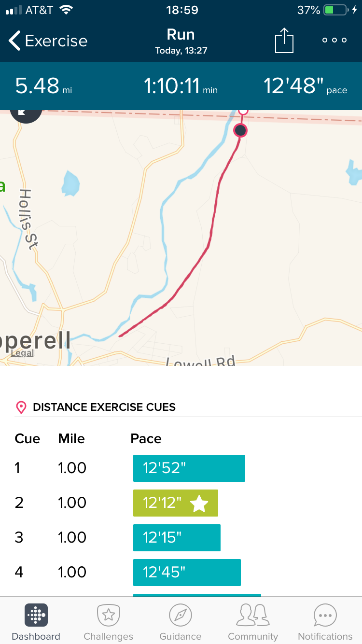The height and width of the screenshot is (644, 362).
Task: Go back to Exercise screen
Action: click(48, 41)
